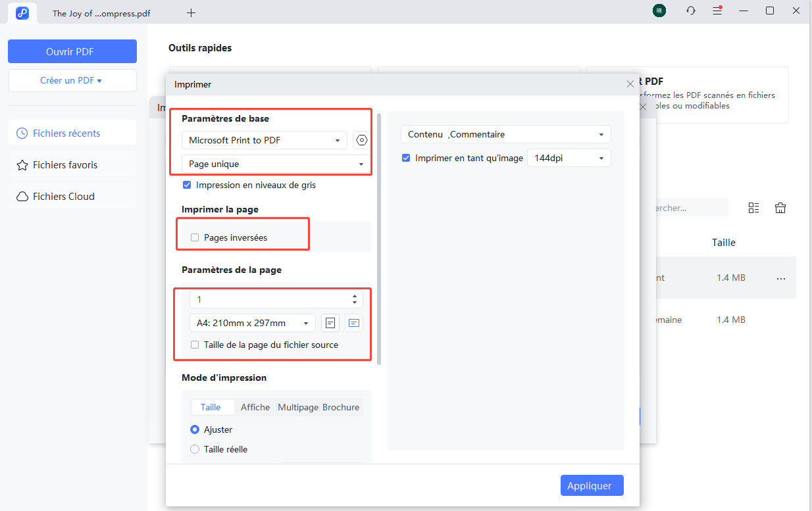
Task: Click the sync arrows icon in title bar
Action: tap(690, 11)
